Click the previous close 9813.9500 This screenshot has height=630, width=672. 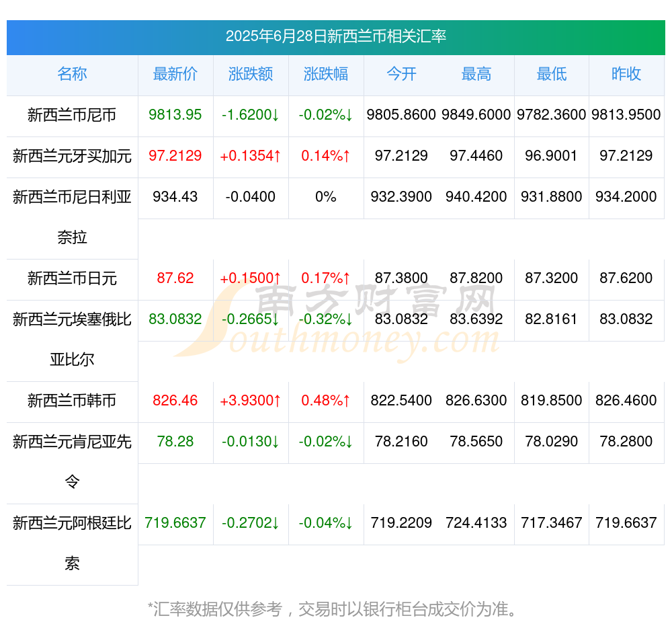pos(626,115)
